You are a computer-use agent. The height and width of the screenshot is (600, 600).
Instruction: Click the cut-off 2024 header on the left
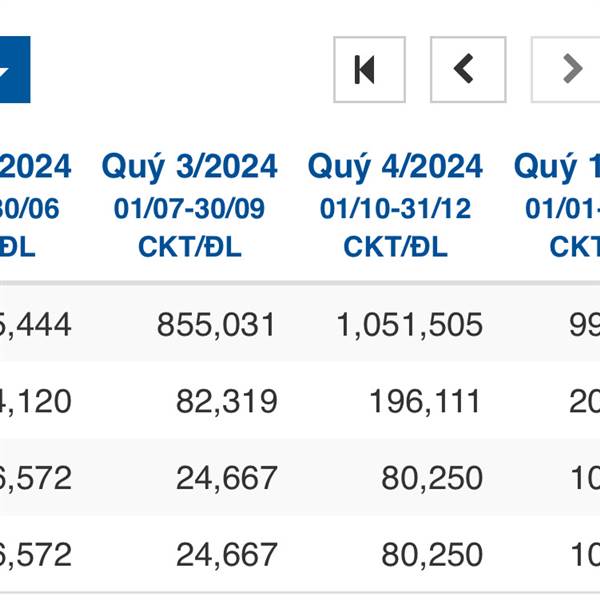click(x=35, y=166)
